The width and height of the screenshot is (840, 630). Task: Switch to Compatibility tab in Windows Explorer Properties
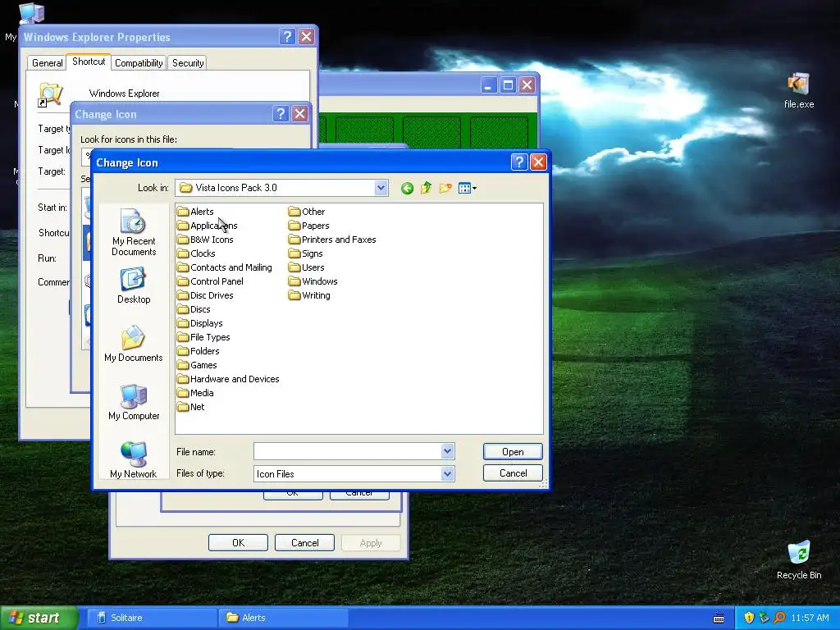139,62
